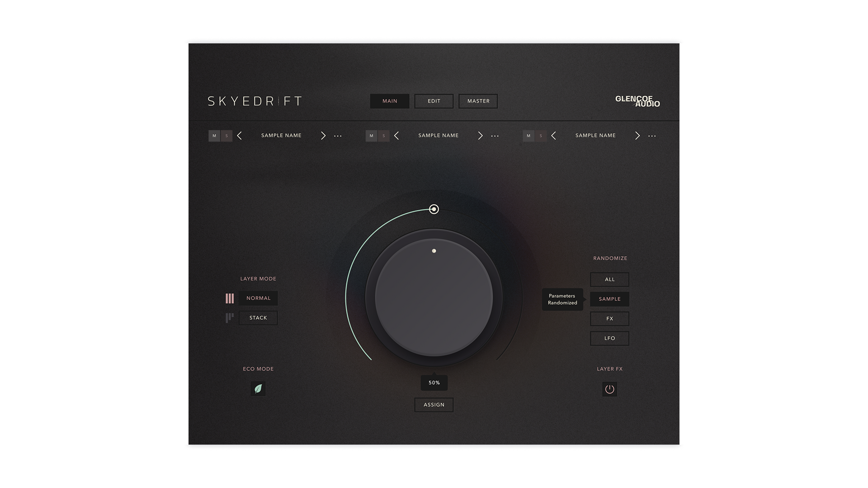
Task: Go to previous sample in second layer
Action: click(396, 136)
